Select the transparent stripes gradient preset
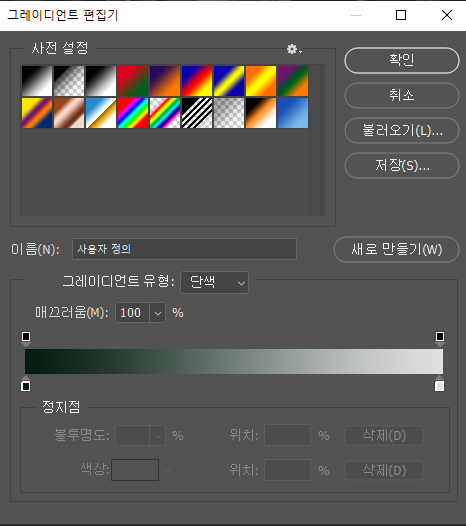The height and width of the screenshot is (526, 466). tap(197, 113)
